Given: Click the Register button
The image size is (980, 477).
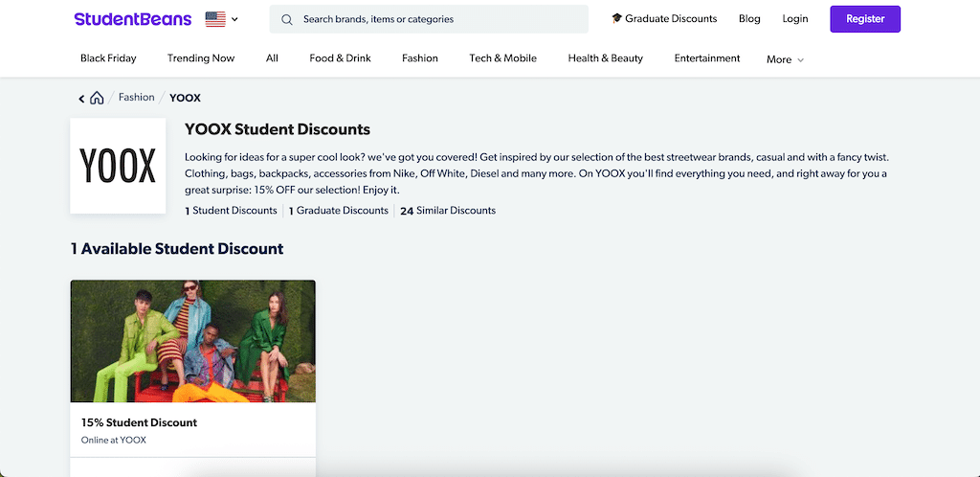Looking at the screenshot, I should coord(865,19).
